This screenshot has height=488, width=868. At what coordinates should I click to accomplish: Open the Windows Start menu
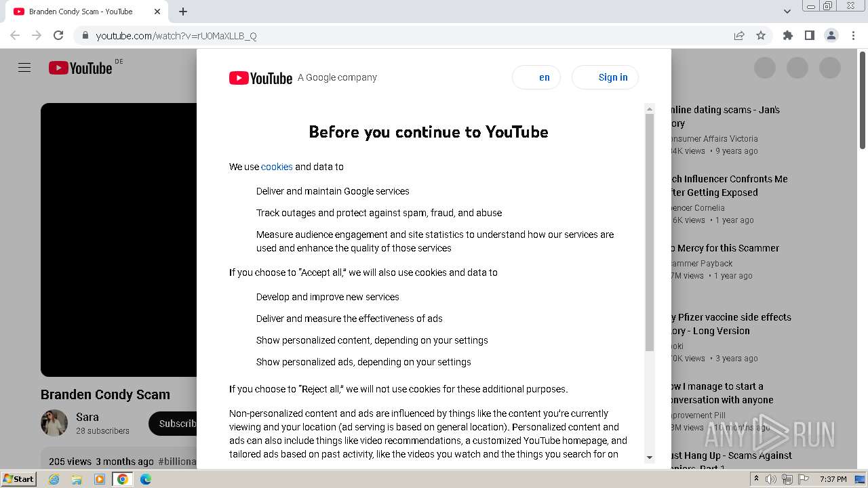[19, 479]
